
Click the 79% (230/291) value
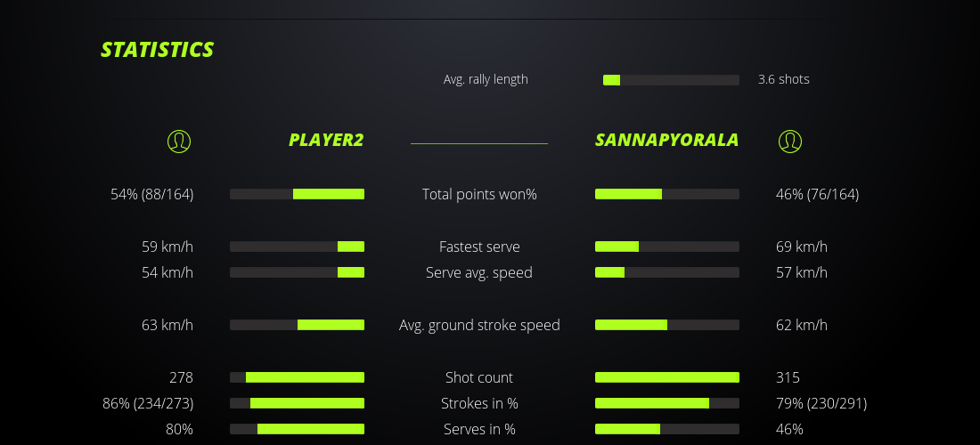click(x=821, y=403)
